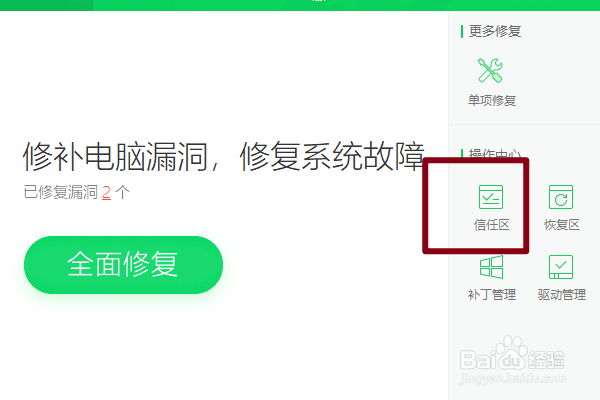600x400 pixels.
Task: Click the 补丁管理 text label
Action: [492, 295]
